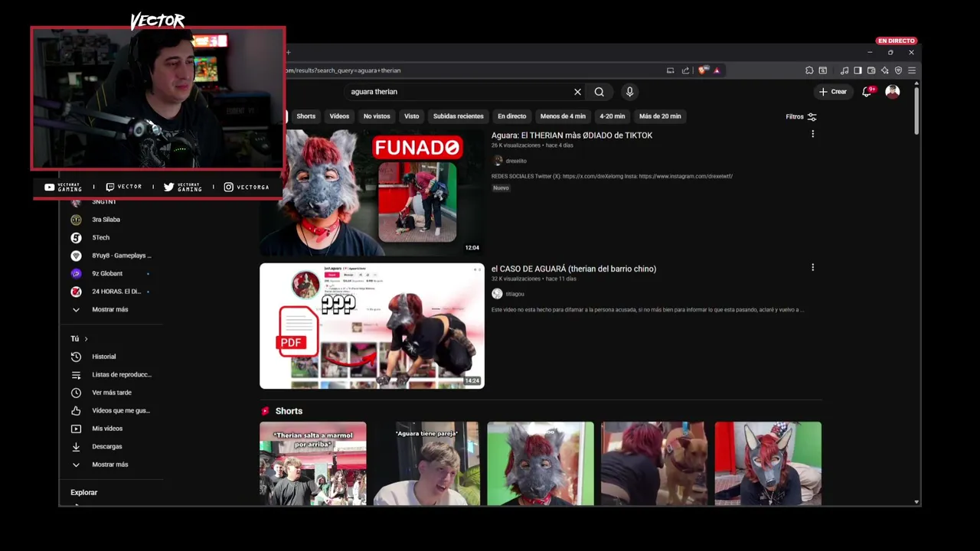Select the Vídeos filter chip
This screenshot has height=551, width=980.
click(339, 116)
